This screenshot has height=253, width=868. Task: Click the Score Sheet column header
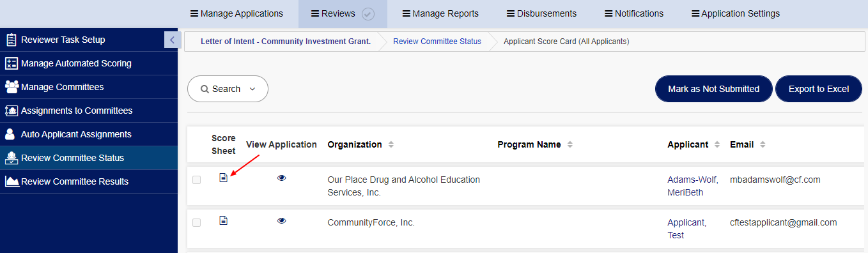[x=224, y=144]
